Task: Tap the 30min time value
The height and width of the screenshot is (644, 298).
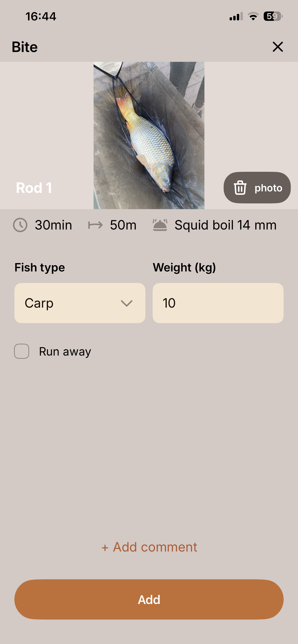Action: pos(53,225)
